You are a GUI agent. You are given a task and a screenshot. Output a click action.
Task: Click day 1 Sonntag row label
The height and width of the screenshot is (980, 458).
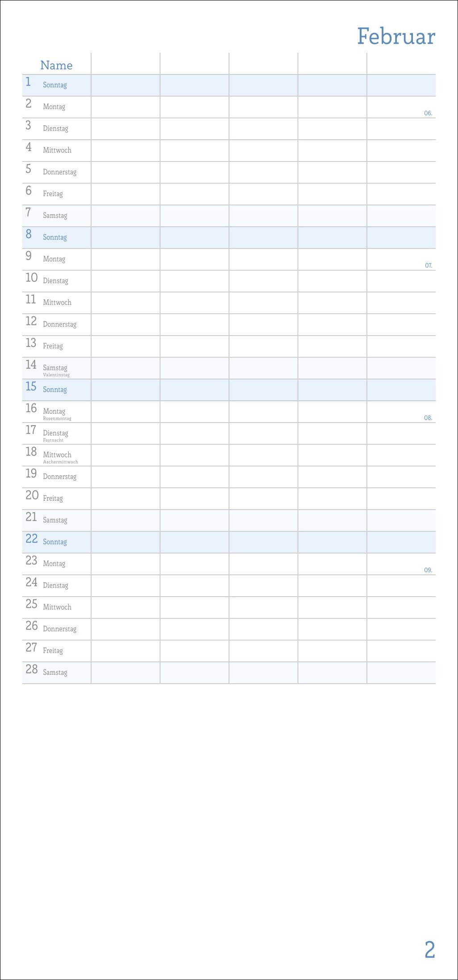tap(54, 85)
